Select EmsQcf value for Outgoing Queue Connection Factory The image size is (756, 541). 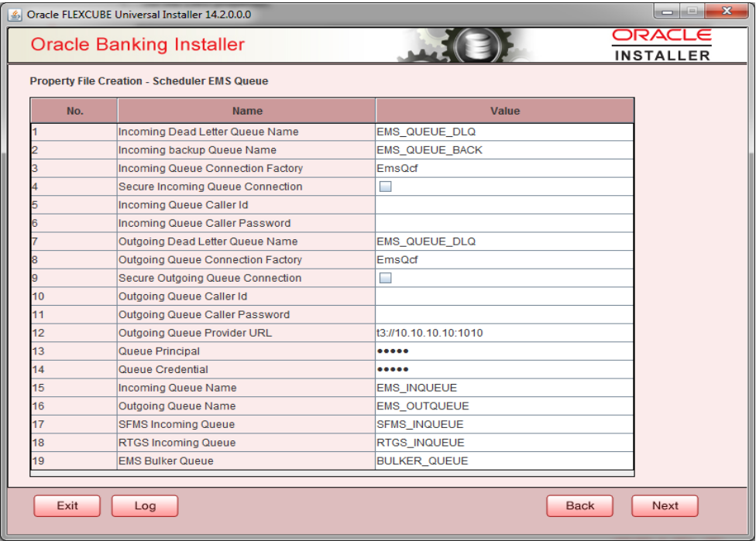pos(504,259)
